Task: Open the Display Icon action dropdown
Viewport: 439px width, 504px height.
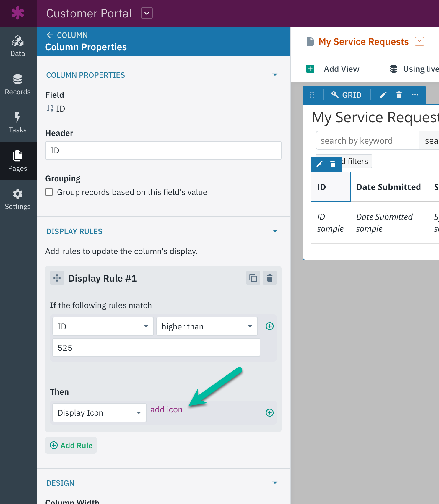Action: click(99, 413)
